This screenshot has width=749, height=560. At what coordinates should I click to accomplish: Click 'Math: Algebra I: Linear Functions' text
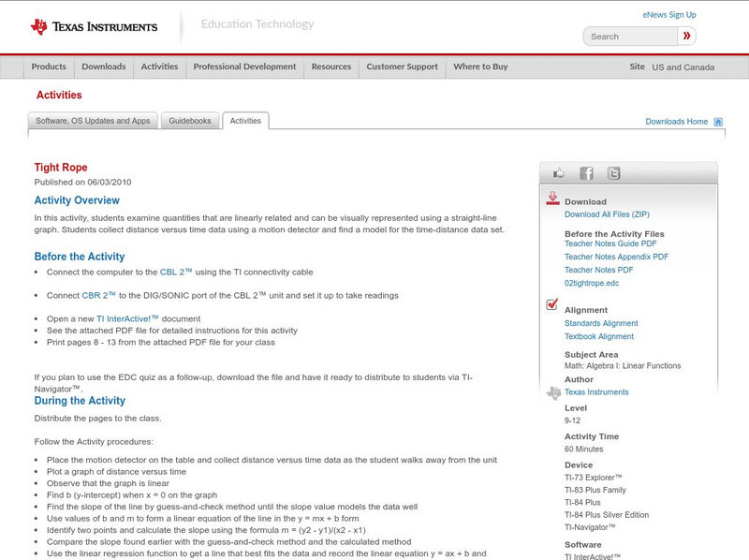[623, 366]
